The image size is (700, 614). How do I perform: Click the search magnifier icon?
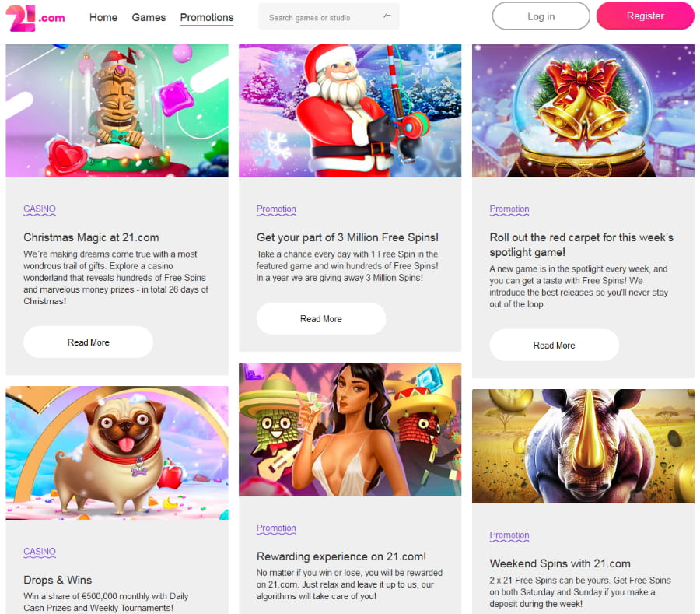pyautogui.click(x=387, y=16)
